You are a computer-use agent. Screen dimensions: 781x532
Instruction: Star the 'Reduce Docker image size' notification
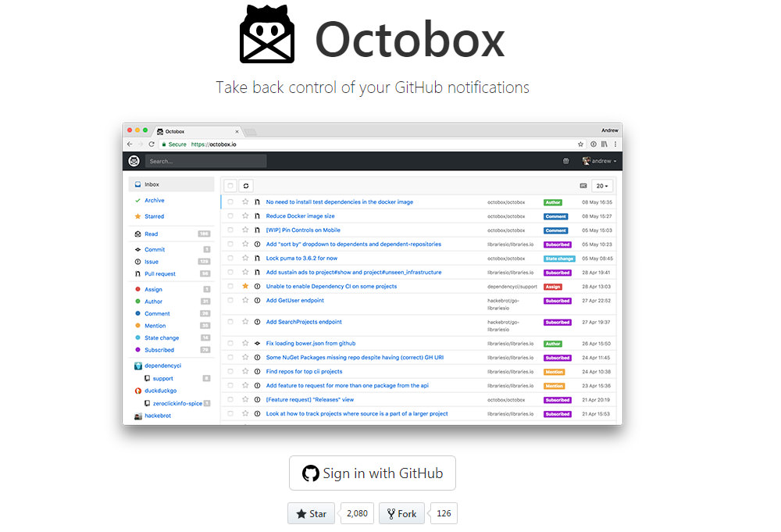click(245, 216)
